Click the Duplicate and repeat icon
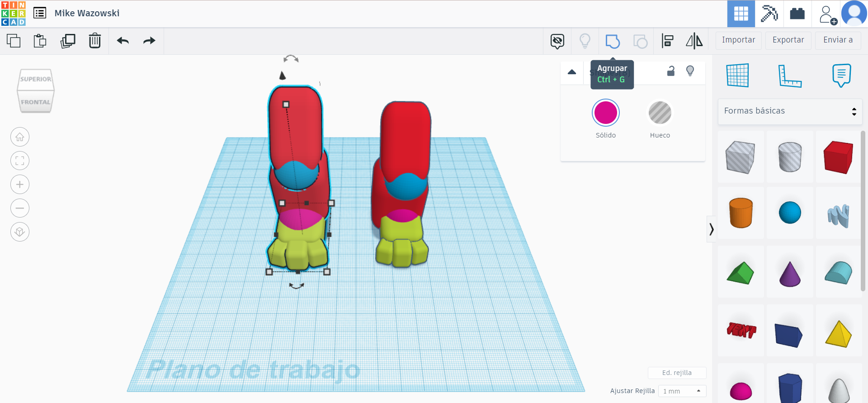This screenshot has height=403, width=868. pos(68,41)
